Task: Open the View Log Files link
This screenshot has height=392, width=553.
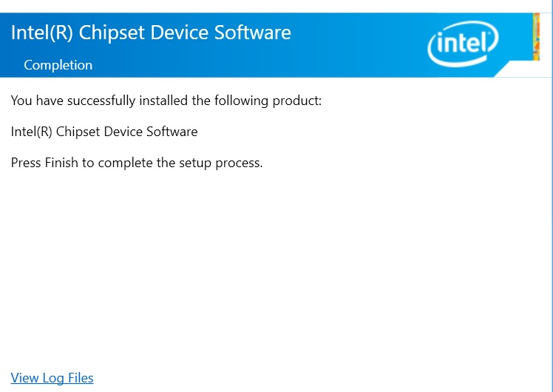Action: [x=52, y=378]
